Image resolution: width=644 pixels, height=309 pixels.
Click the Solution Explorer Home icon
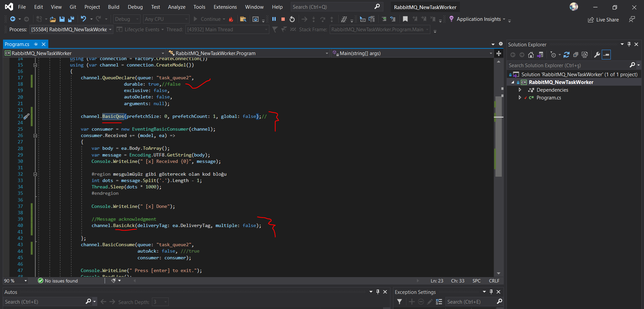[x=531, y=55]
